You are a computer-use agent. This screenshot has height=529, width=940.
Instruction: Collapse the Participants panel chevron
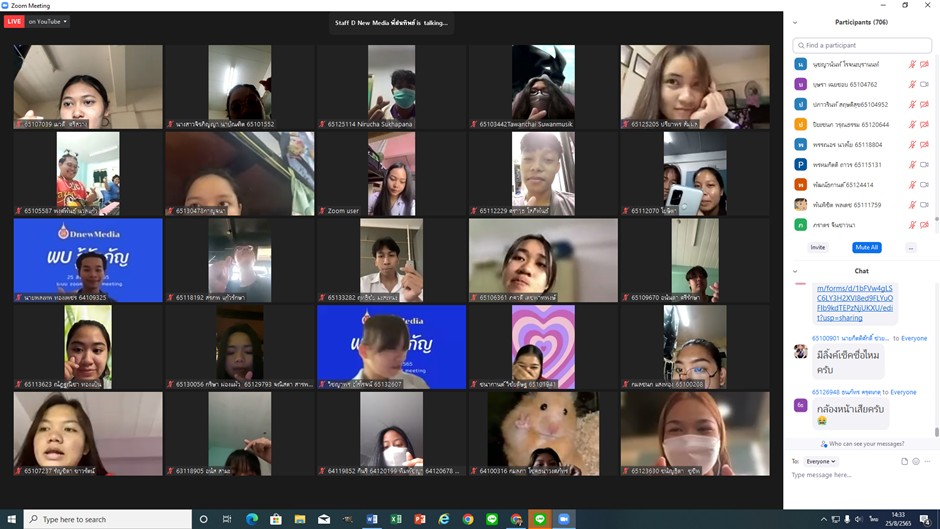click(x=795, y=22)
